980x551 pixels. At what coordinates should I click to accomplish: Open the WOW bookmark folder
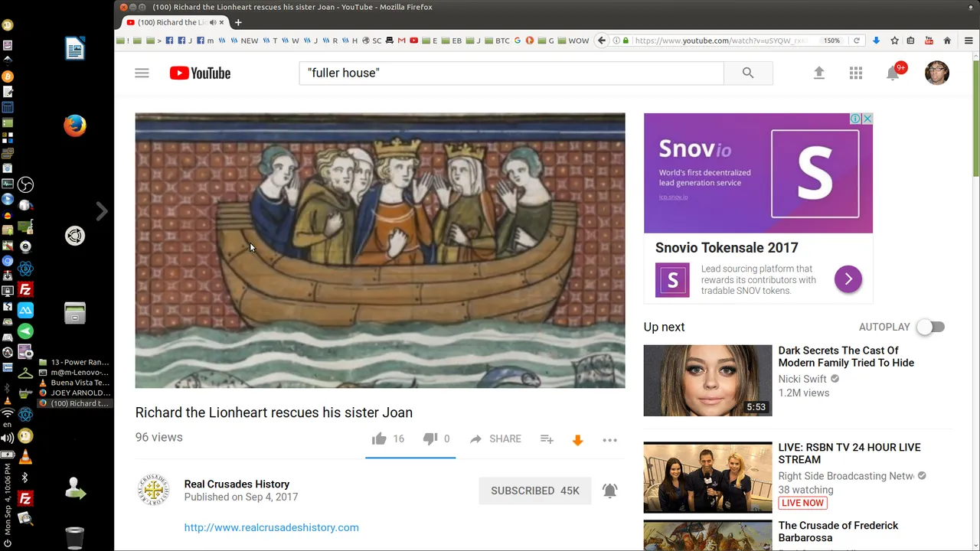click(573, 41)
